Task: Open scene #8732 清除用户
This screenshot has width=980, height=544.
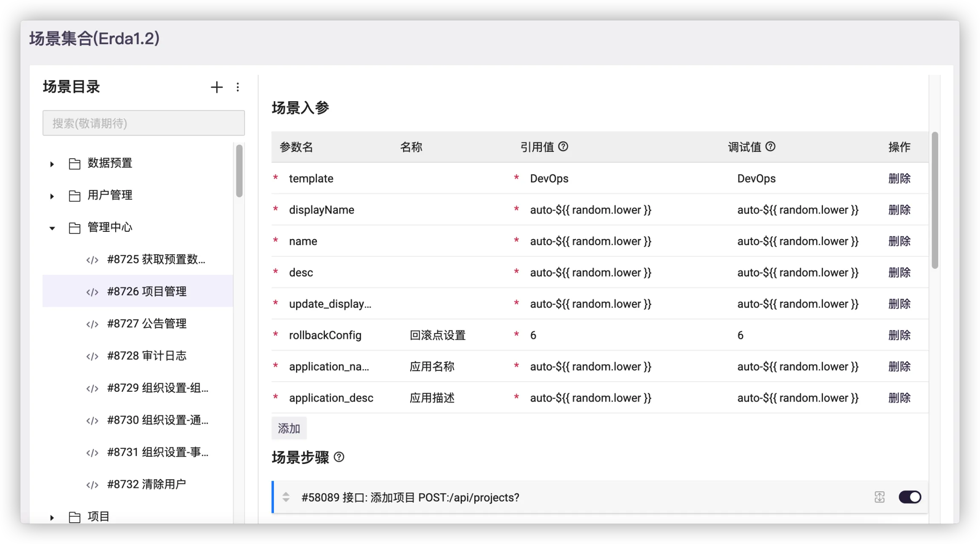Action: 146,484
